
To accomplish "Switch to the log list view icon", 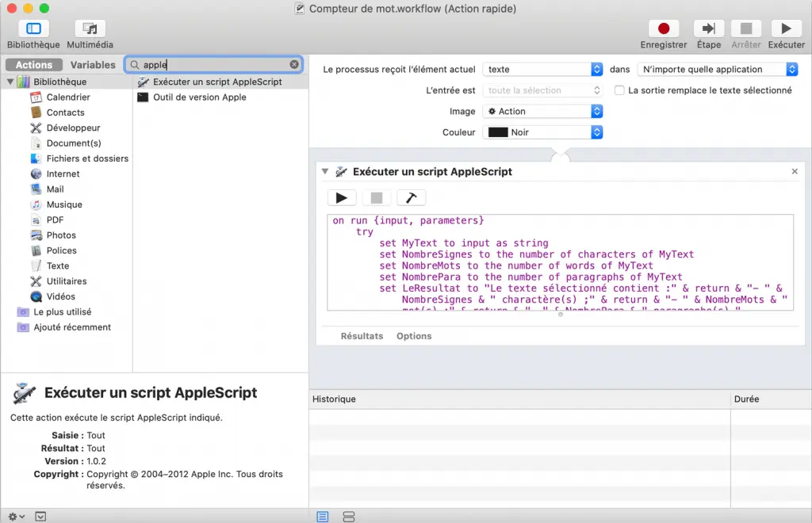I will click(x=323, y=517).
